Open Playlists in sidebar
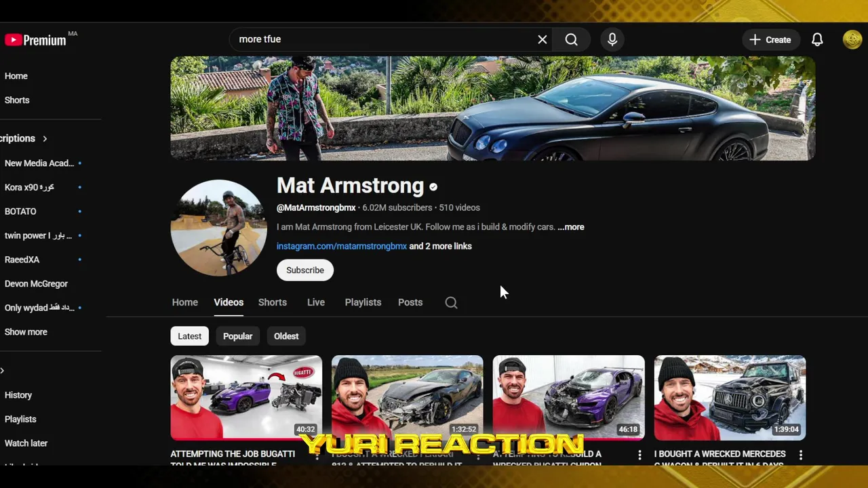Viewport: 868px width, 488px height. tap(20, 420)
